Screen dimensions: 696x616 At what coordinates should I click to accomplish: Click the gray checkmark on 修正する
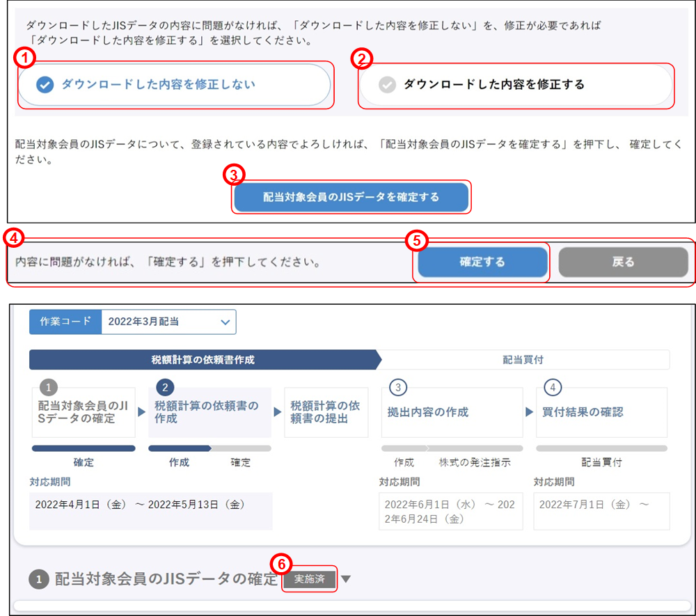387,85
